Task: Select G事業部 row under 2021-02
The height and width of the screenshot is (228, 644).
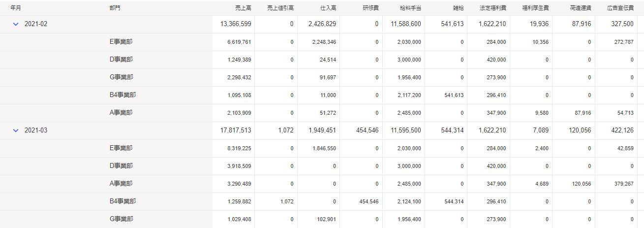Action: pos(322,77)
